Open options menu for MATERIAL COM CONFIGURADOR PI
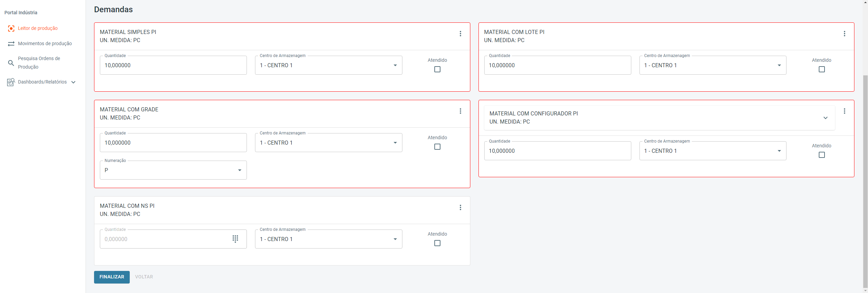 click(x=845, y=111)
